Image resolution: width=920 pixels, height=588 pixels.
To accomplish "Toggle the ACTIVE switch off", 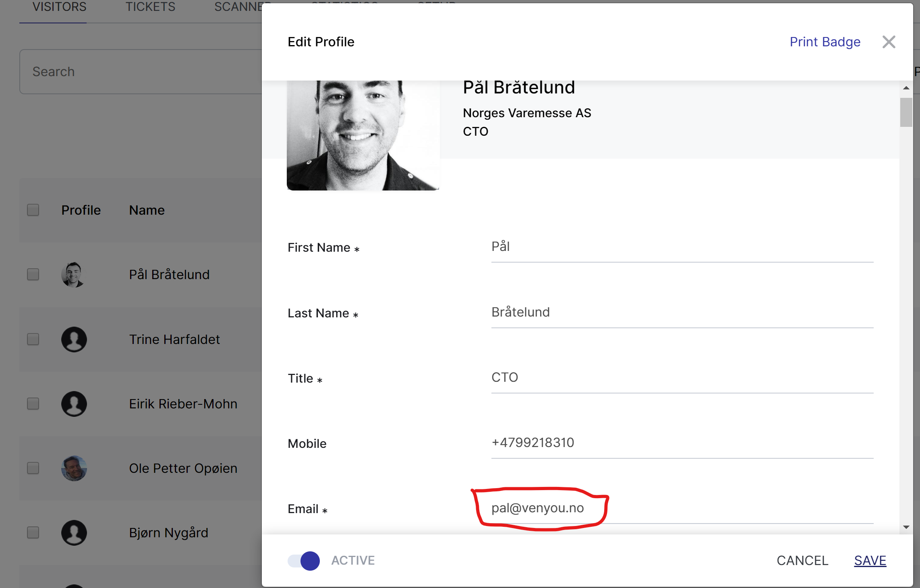I will coord(304,561).
